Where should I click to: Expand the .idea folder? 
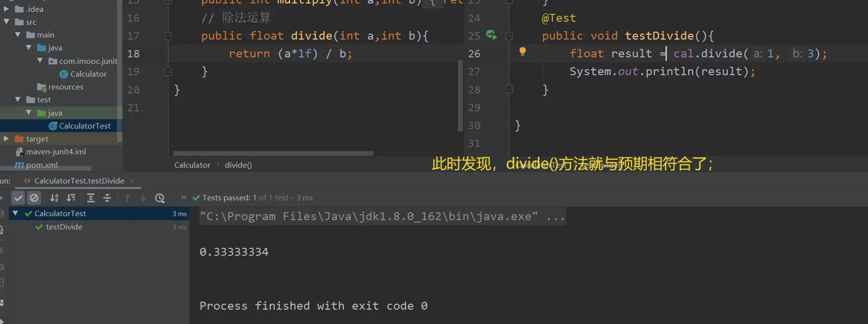point(6,9)
